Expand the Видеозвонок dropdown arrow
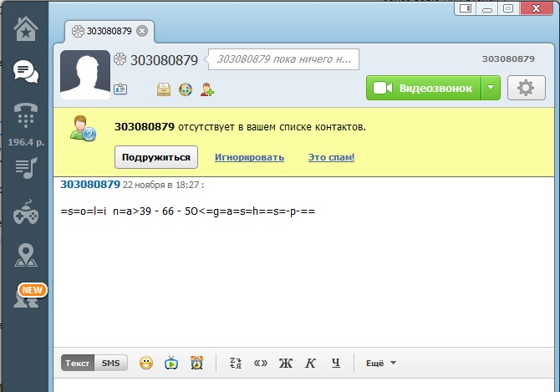The width and height of the screenshot is (560, 392). (x=491, y=88)
